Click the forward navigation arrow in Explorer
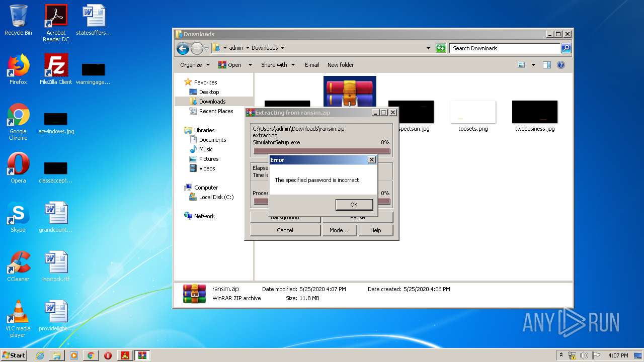644x362 pixels. click(x=197, y=48)
